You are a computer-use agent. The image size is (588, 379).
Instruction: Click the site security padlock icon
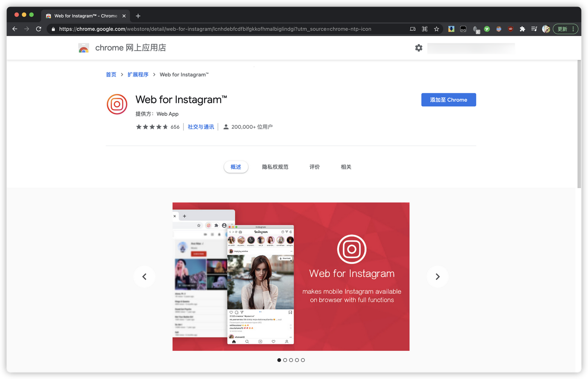[x=53, y=29]
